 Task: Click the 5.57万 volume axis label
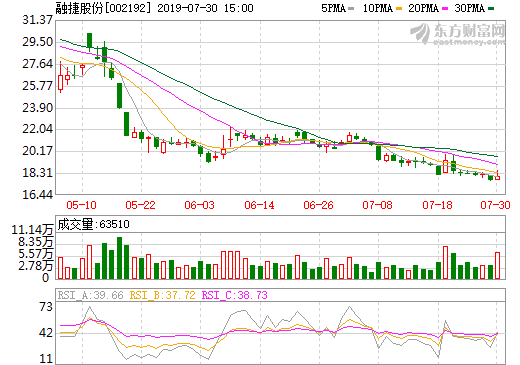(36, 254)
